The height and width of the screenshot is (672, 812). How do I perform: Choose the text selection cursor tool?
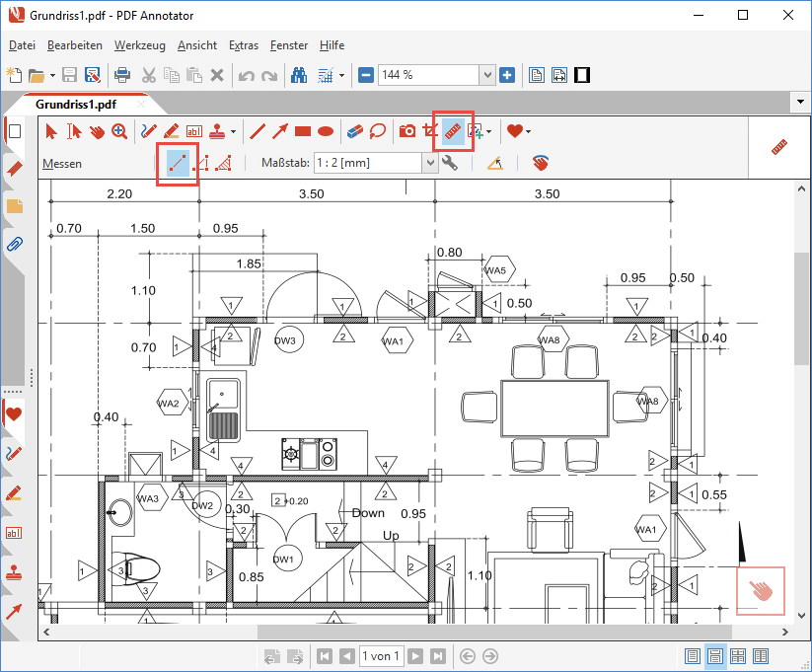[74, 131]
